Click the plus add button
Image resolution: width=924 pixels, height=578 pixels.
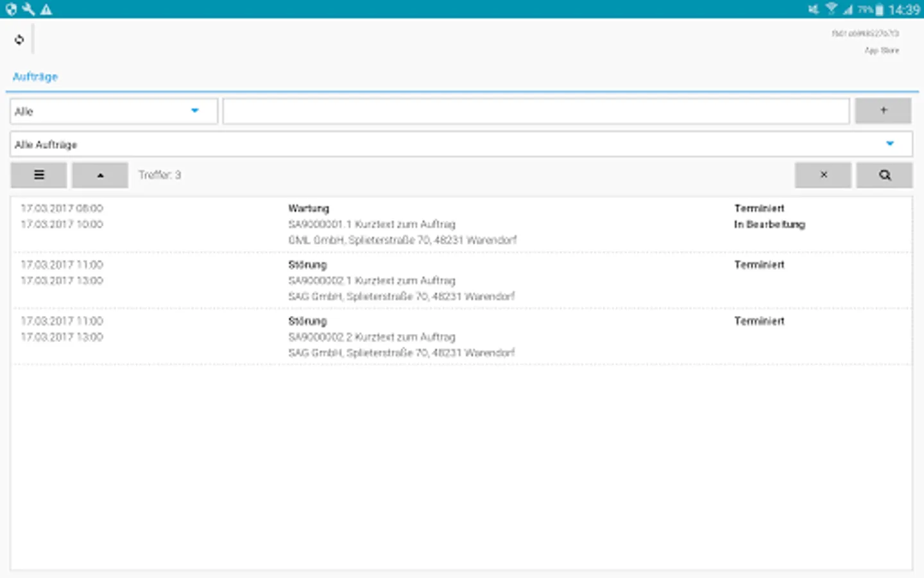click(x=883, y=110)
